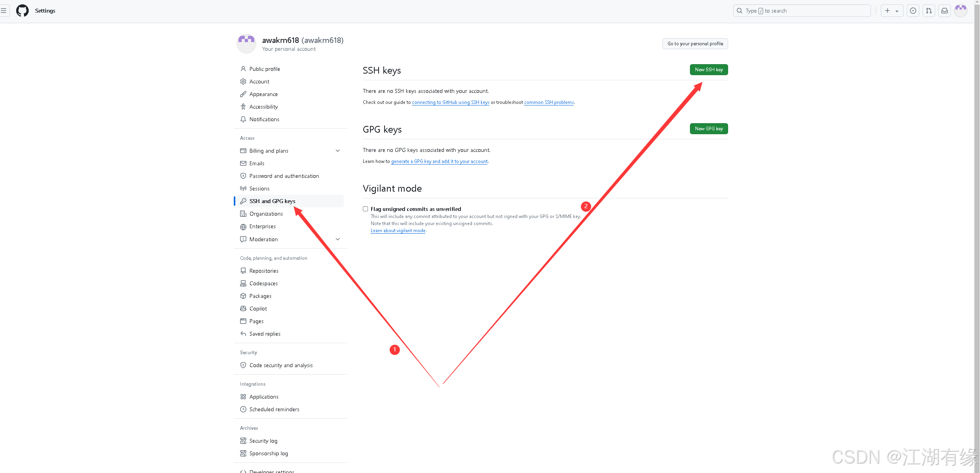Viewport: 980px width, 473px height.
Task: Open the hamburger navigation menu
Action: pos(4,11)
